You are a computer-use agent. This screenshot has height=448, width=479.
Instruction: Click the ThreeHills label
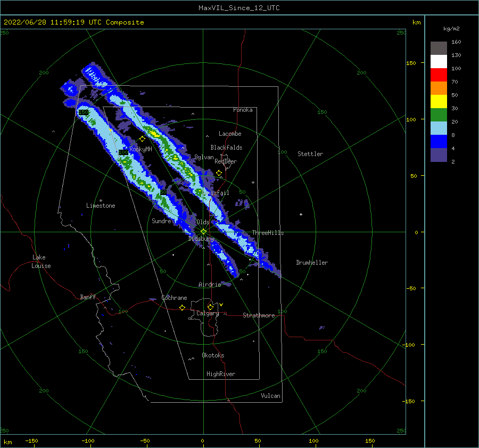(268, 233)
